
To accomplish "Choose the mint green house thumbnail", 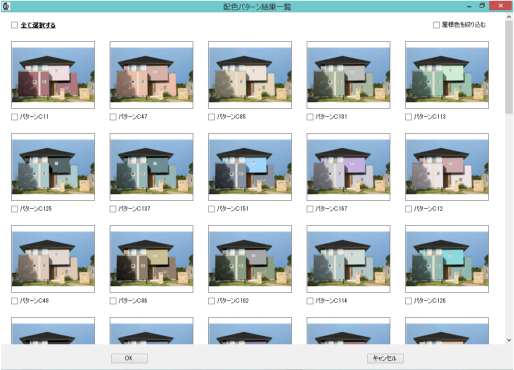I will (447, 75).
